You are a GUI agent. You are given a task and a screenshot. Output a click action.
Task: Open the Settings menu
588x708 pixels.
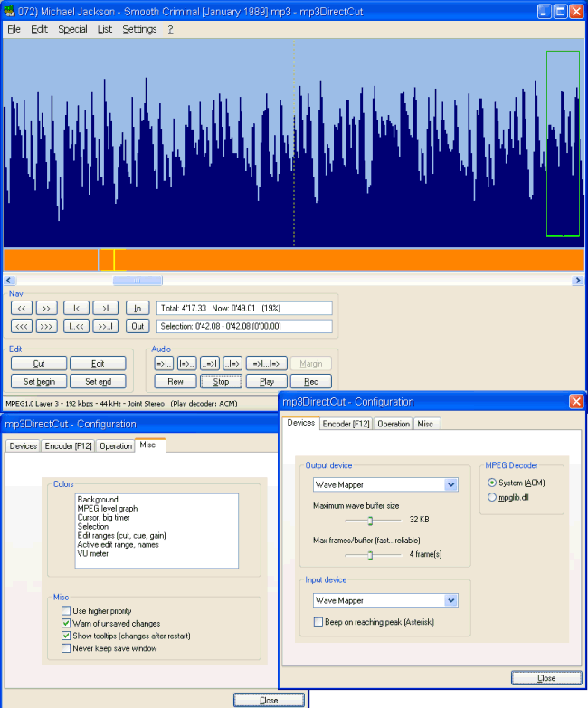click(139, 29)
